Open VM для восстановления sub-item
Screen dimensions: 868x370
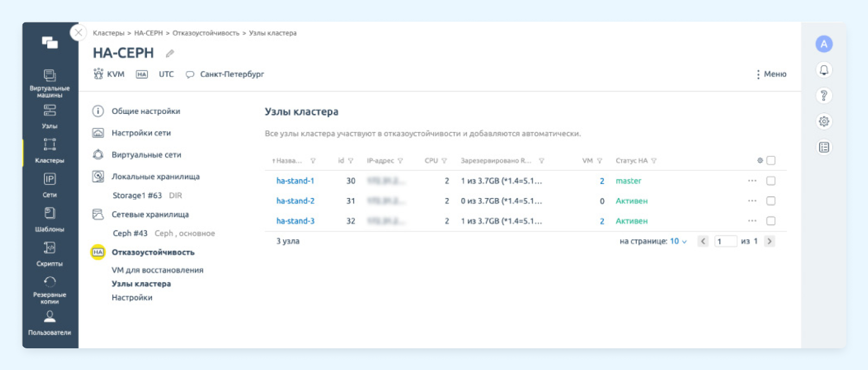click(157, 270)
